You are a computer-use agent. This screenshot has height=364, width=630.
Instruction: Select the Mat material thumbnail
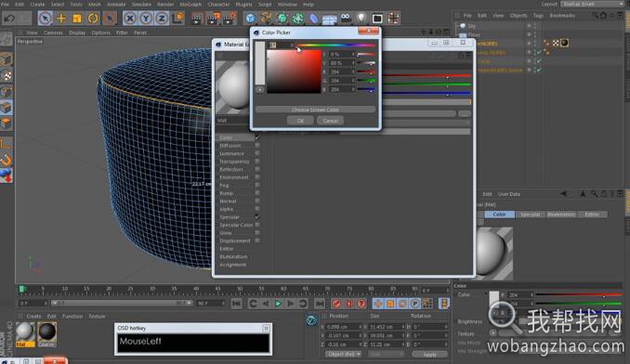pyautogui.click(x=25, y=331)
